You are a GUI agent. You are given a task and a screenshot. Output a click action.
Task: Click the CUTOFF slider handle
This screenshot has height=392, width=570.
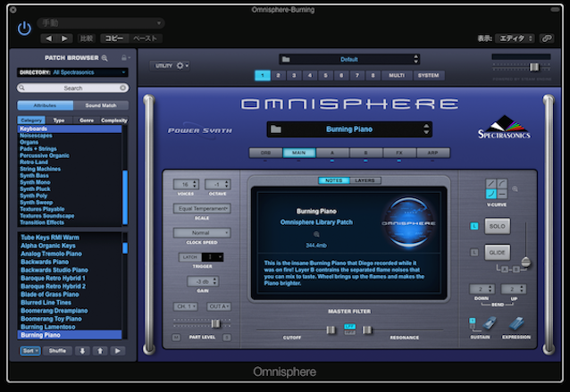click(x=331, y=329)
